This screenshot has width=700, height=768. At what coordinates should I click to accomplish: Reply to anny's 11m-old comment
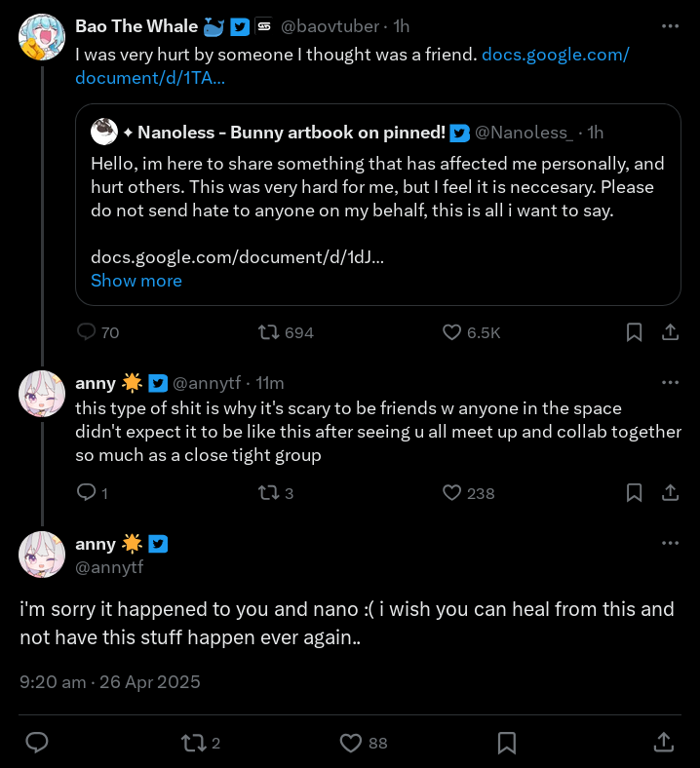86,493
